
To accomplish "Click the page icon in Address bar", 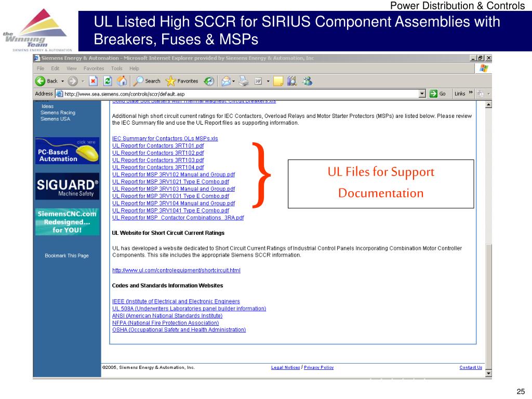I will [x=59, y=94].
